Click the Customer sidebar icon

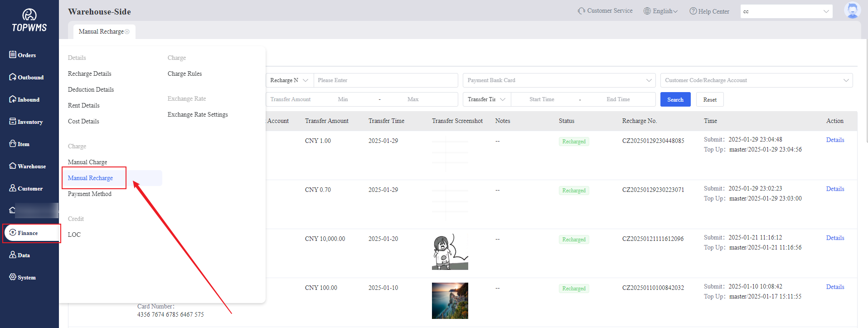pyautogui.click(x=13, y=188)
